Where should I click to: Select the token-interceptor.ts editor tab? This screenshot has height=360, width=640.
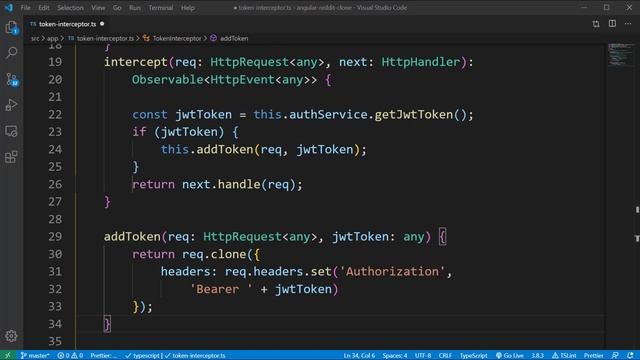tap(66, 24)
